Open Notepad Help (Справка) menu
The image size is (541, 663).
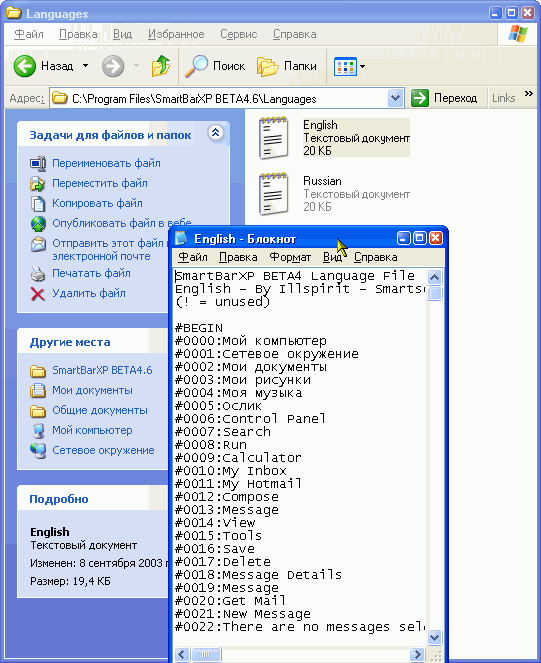tap(376, 257)
